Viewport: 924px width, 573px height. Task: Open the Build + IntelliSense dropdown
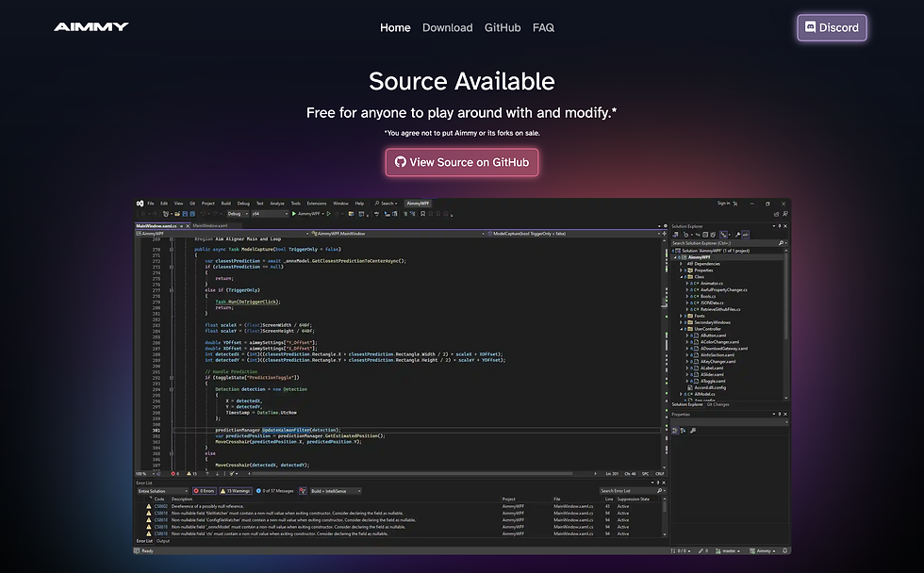336,491
